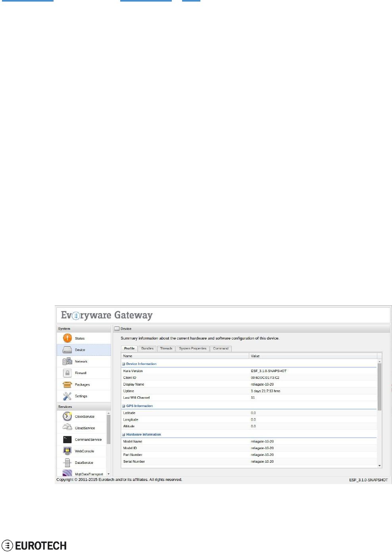Click the Device panel header icon
The image size is (392, 552).
coord(117,329)
